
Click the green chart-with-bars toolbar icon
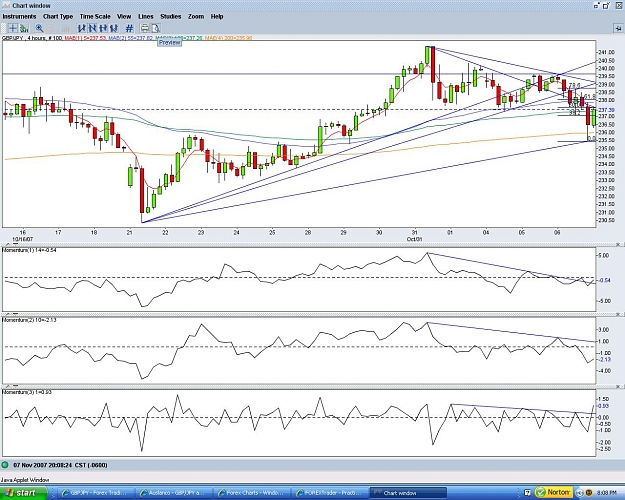(24, 28)
